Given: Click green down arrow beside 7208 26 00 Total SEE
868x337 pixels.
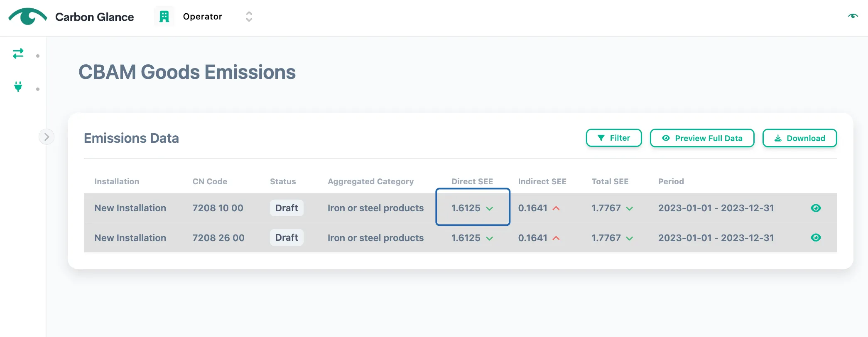Looking at the screenshot, I should 630,239.
